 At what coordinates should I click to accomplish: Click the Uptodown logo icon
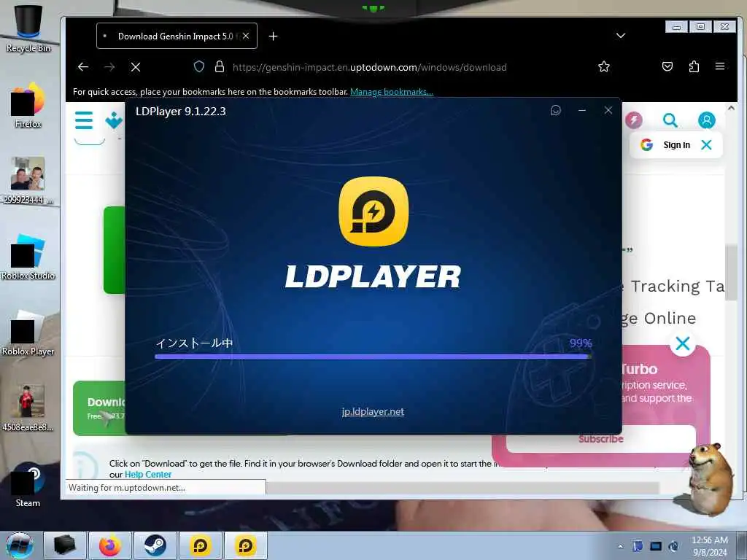(x=115, y=120)
